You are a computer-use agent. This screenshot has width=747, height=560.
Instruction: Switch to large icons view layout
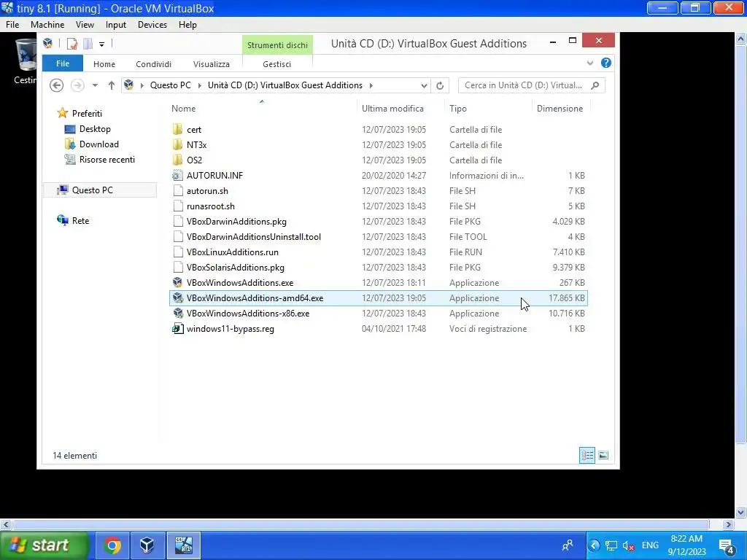coord(603,455)
